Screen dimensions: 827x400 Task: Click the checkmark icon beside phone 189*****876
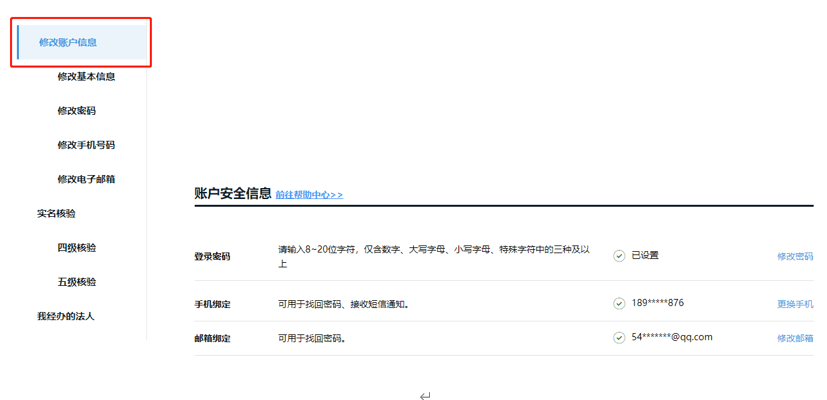point(619,304)
